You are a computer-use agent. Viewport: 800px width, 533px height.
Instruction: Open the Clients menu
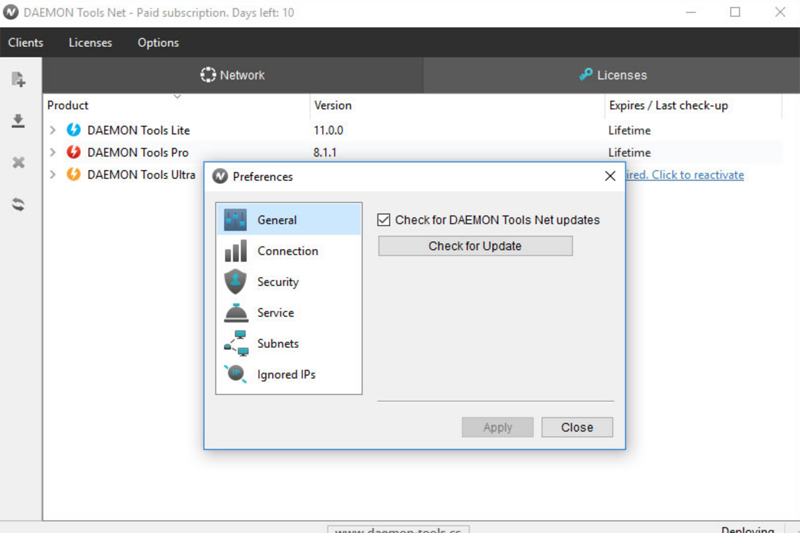[x=26, y=43]
